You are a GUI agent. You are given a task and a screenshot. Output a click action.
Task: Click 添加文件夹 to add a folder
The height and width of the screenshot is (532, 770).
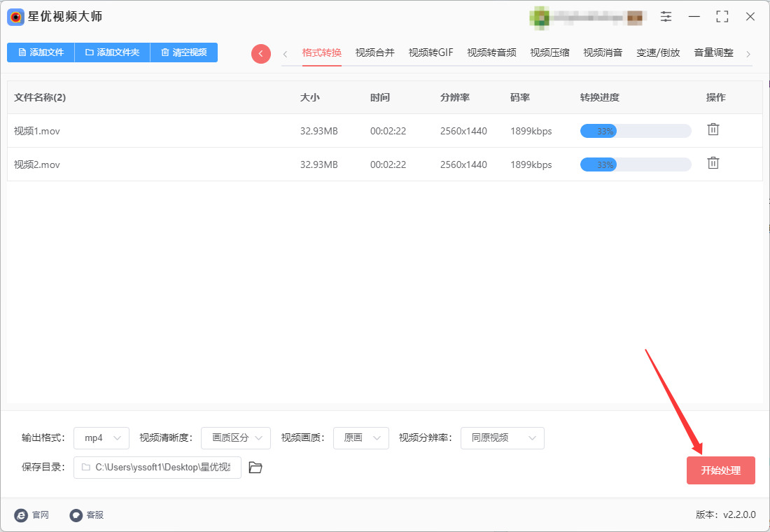[113, 52]
